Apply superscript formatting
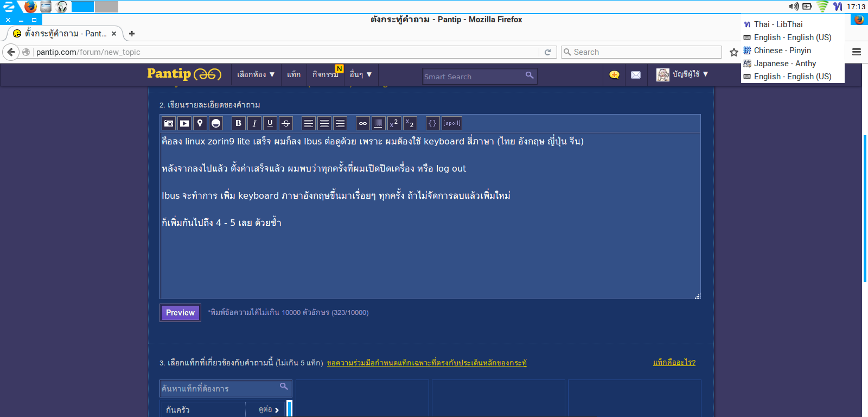This screenshot has height=417, width=868. 394,123
